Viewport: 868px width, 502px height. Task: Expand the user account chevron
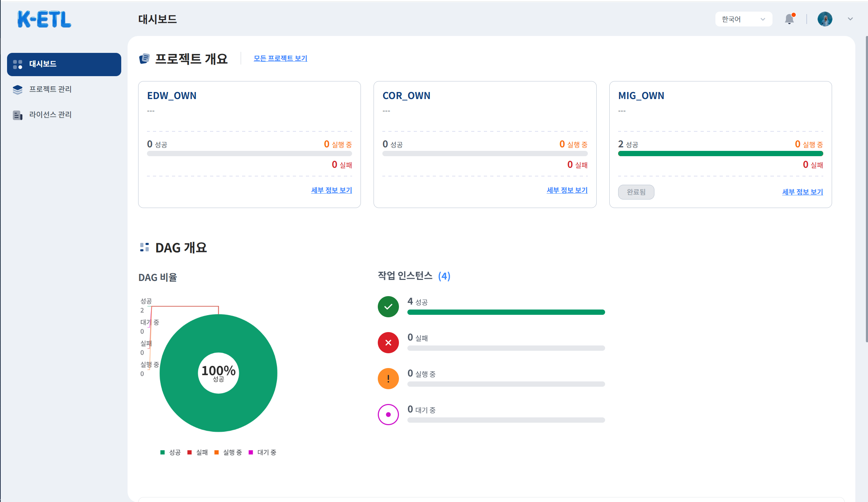click(850, 19)
